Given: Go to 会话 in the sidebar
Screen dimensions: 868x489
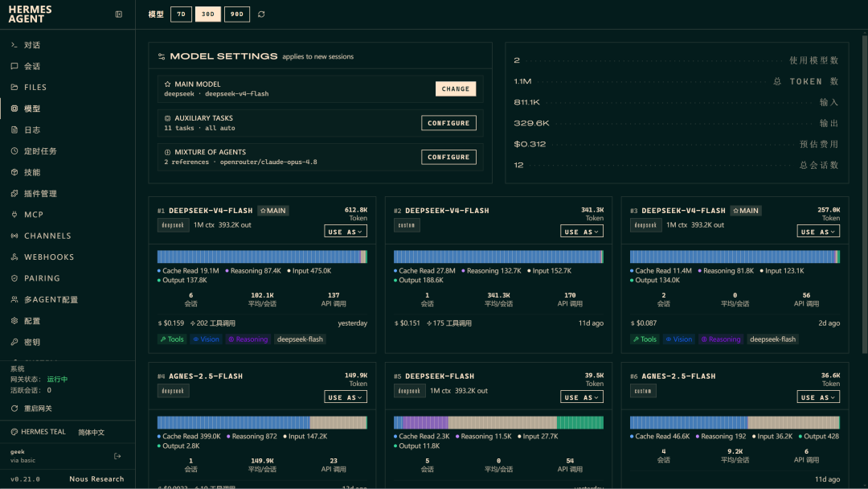Looking at the screenshot, I should pyautogui.click(x=68, y=66).
